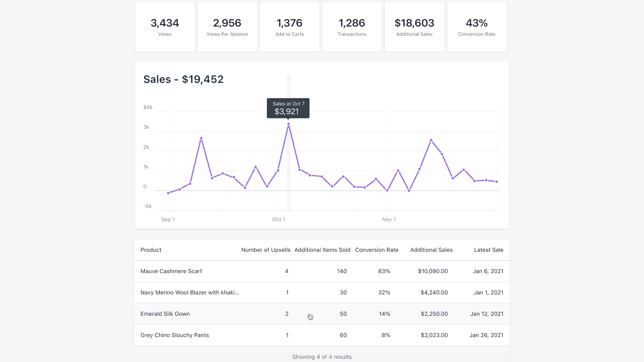
Task: Sort table by Conversion Rate column
Action: 377,250
